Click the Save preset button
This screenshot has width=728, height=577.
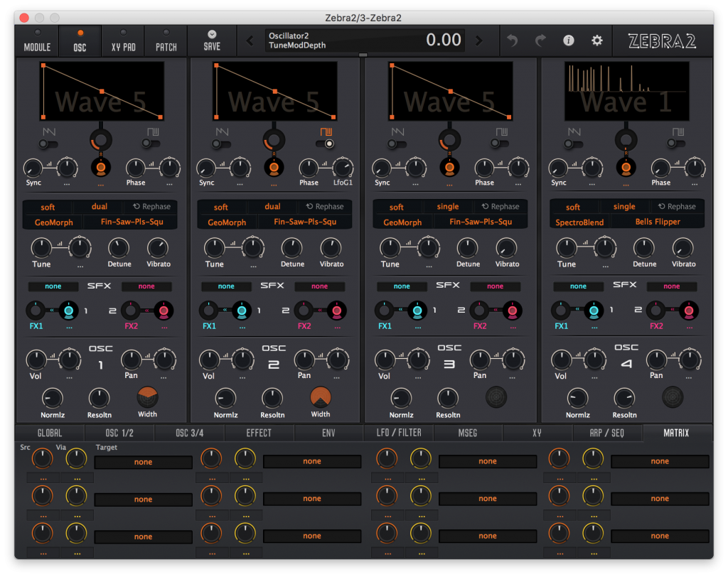[211, 40]
